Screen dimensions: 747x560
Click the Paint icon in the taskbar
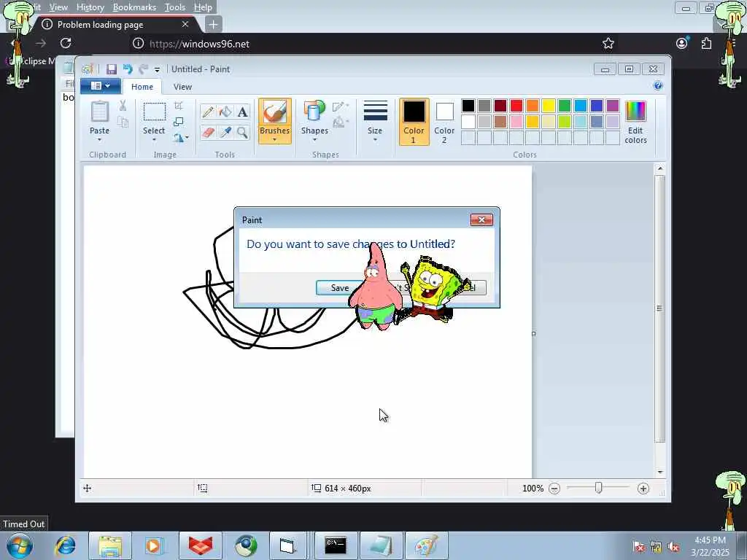coord(425,545)
